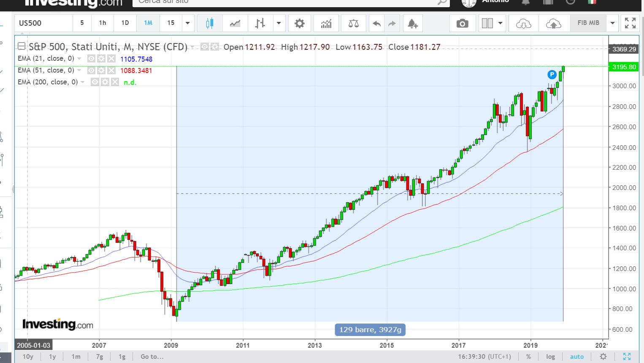Viewport: 644px width, 363px height.
Task: Enter fullscreen mode from top toolbar
Action: coord(630,23)
